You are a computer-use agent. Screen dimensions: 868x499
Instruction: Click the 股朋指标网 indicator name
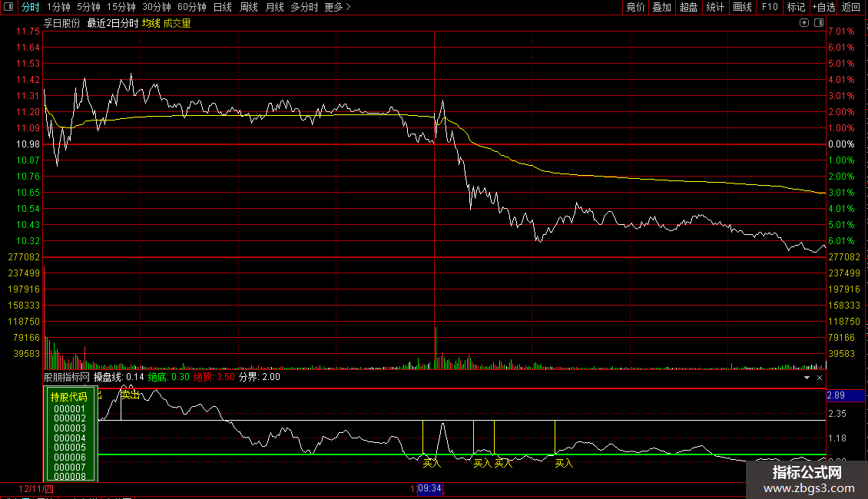coord(66,377)
